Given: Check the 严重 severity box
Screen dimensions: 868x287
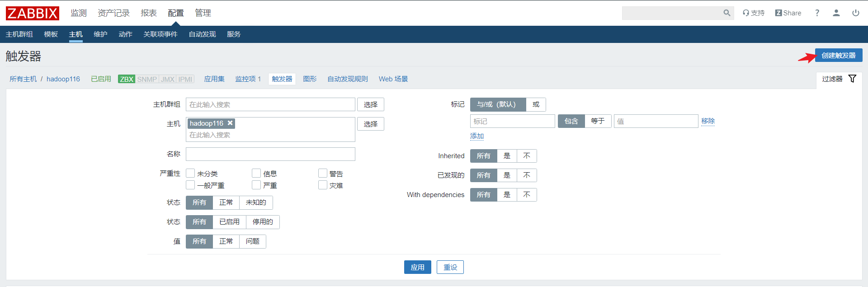Looking at the screenshot, I should coord(256,185).
